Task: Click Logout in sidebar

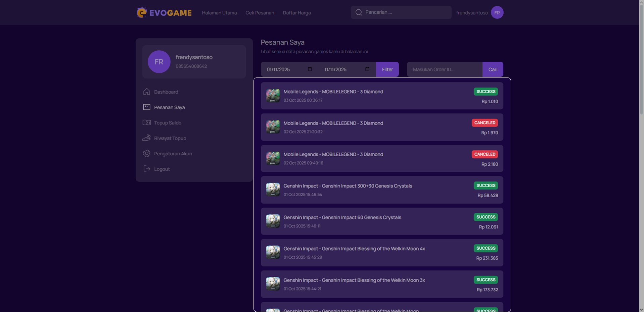Action: pyautogui.click(x=162, y=169)
